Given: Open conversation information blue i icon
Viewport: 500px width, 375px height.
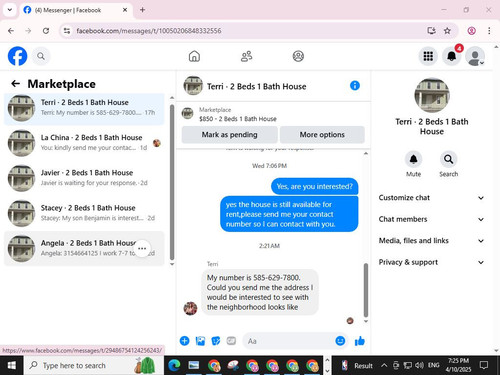Looking at the screenshot, I should click(x=355, y=86).
